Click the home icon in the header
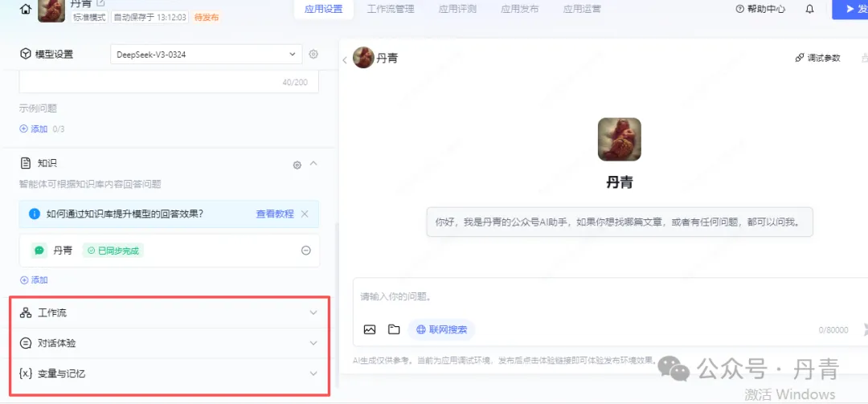 26,9
